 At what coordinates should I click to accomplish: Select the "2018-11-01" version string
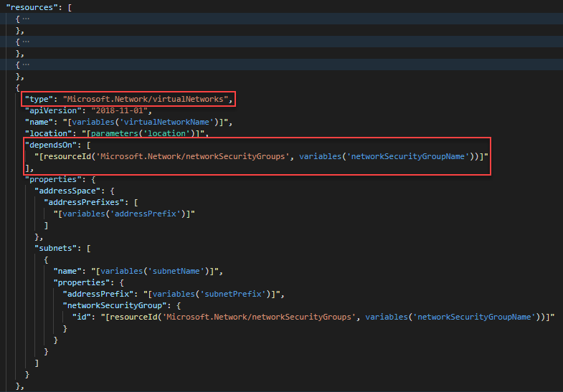[120, 110]
